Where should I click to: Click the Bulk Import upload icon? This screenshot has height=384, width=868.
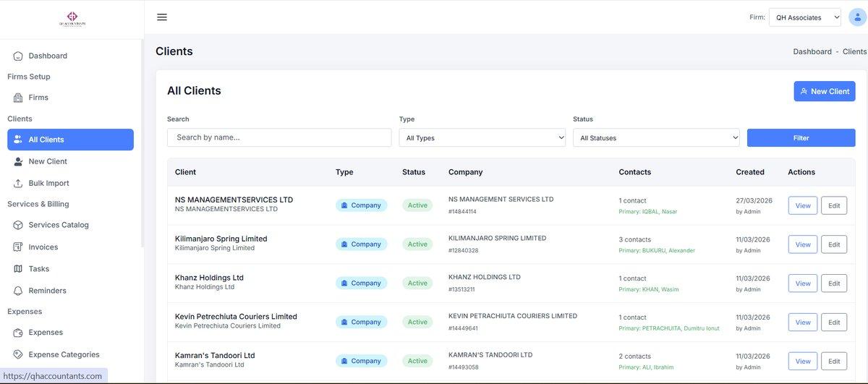tap(18, 183)
